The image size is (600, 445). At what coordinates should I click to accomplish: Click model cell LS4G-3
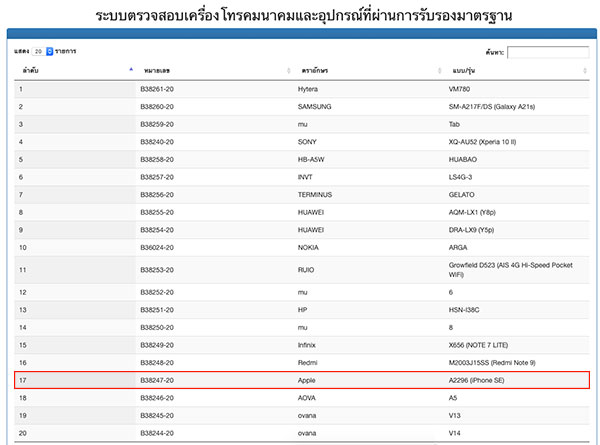pyautogui.click(x=460, y=177)
